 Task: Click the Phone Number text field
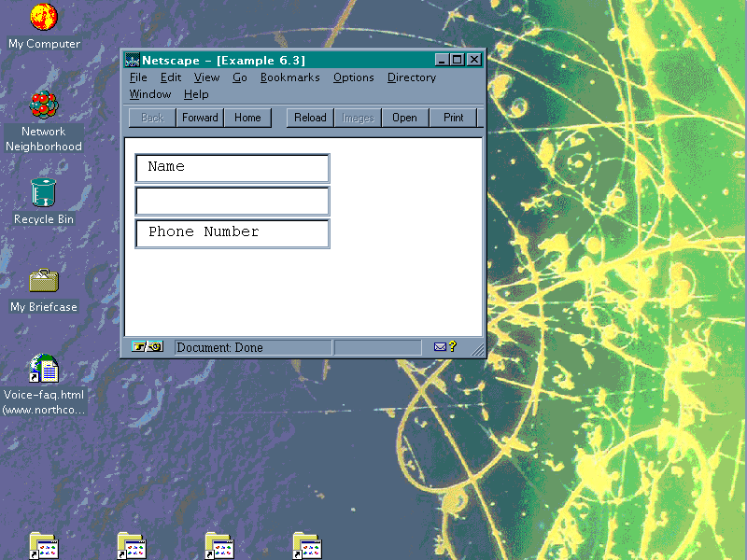[233, 233]
